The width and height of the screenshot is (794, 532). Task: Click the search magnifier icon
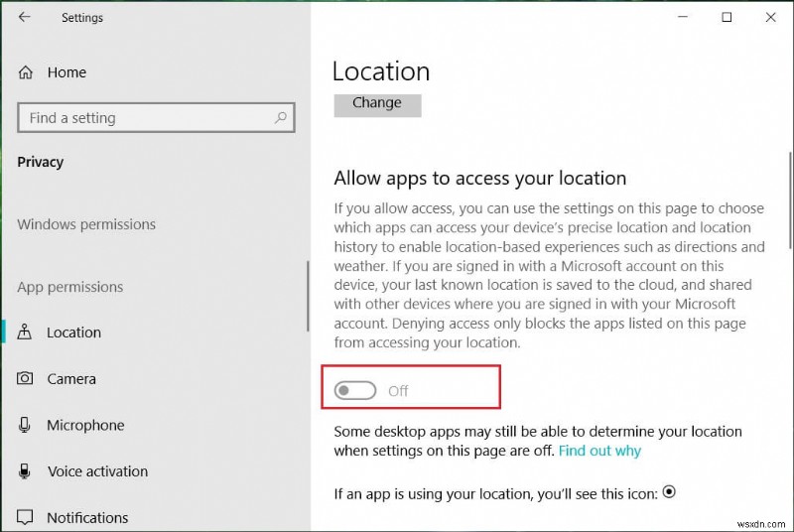click(x=281, y=118)
